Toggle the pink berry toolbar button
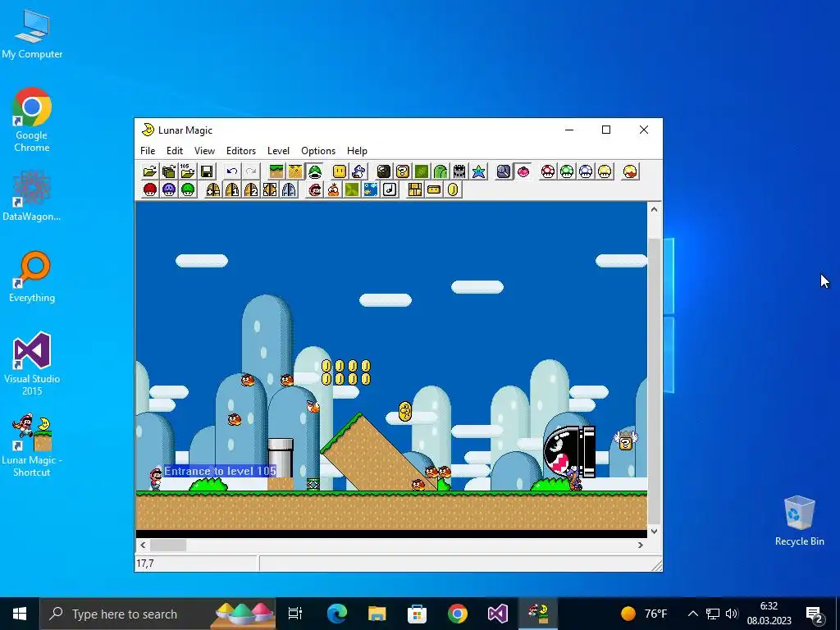 523,171
